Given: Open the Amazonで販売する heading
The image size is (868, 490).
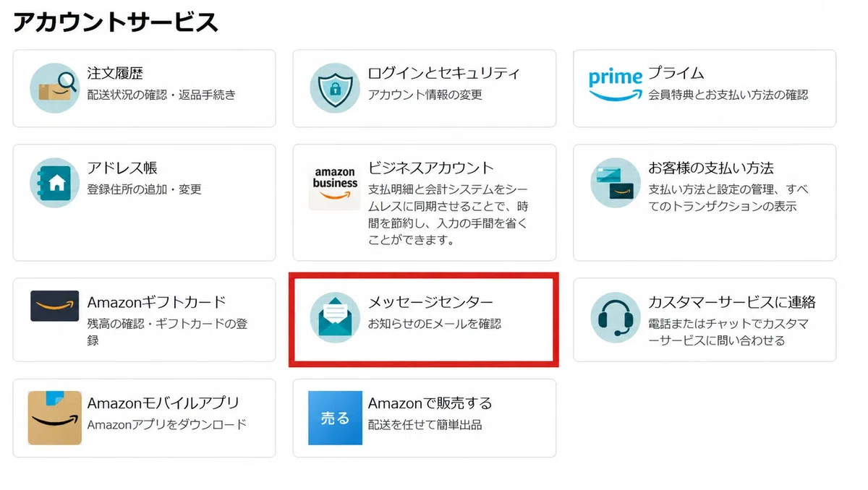Looking at the screenshot, I should click(430, 403).
